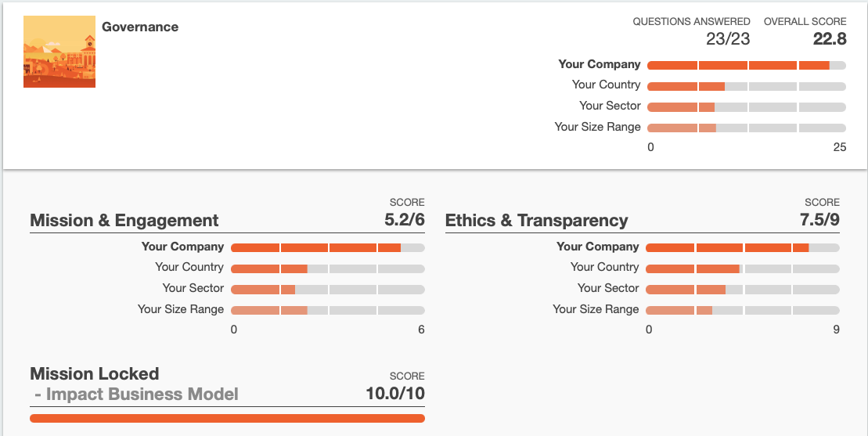Click Your Size Range bar under Ethics & Transparency

[742, 311]
